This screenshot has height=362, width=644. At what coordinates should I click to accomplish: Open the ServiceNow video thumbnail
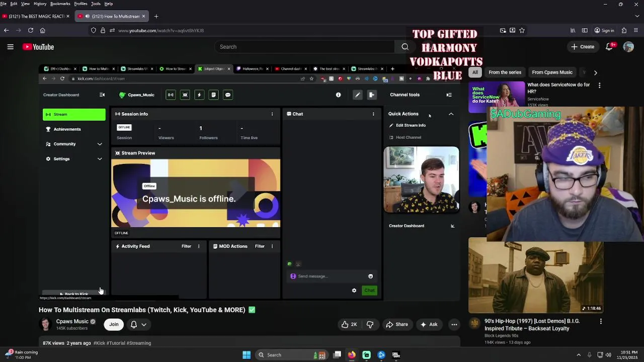click(497, 97)
